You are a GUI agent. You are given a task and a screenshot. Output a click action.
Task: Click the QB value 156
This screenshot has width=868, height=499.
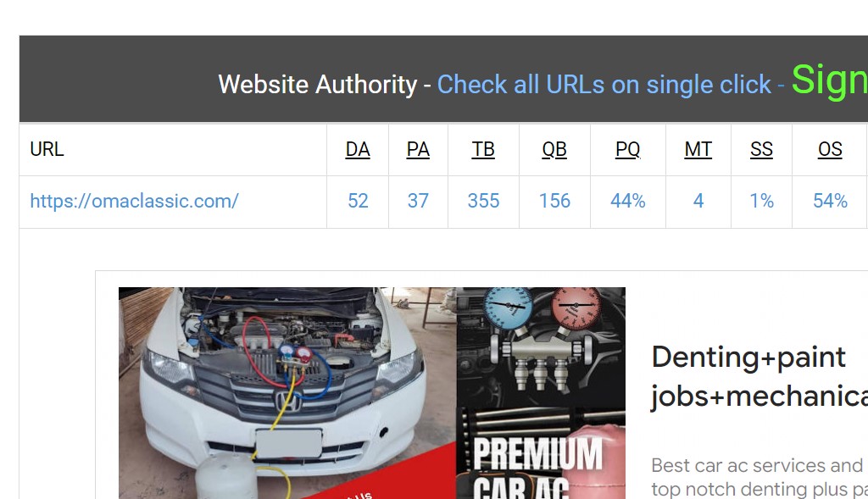tap(554, 201)
